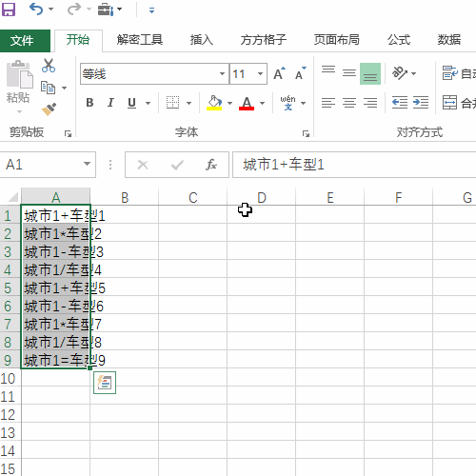
Task: Switch to the 页面布局 ribbon tab
Action: pos(337,40)
